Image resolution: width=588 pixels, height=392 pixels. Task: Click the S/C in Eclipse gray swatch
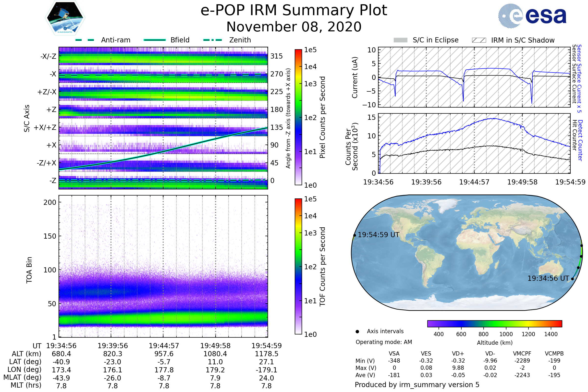[x=400, y=40]
